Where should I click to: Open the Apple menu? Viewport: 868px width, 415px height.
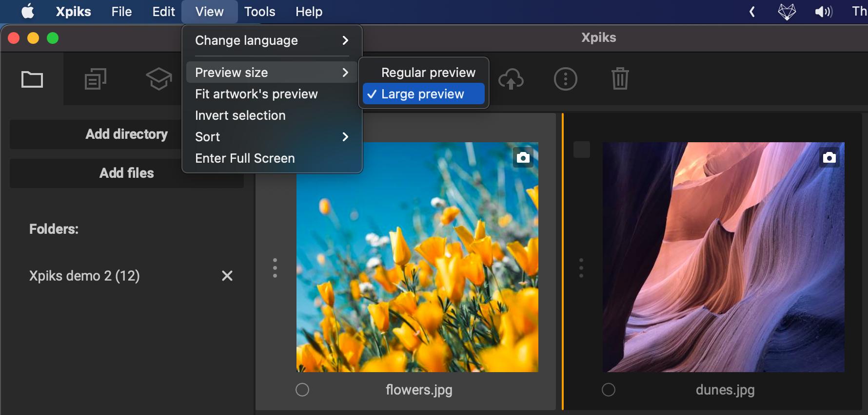point(28,11)
